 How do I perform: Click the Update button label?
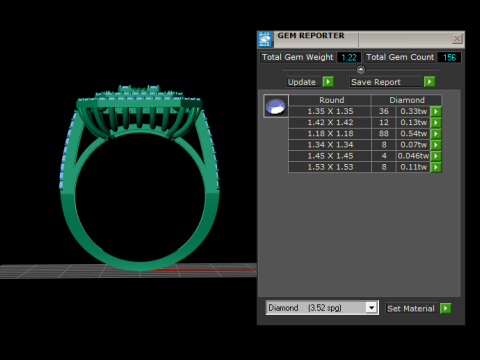[302, 82]
